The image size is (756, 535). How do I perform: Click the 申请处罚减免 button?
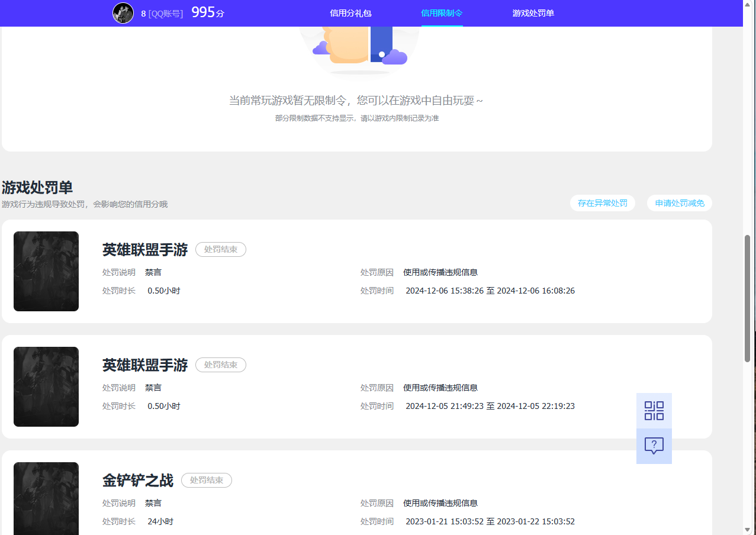(680, 203)
